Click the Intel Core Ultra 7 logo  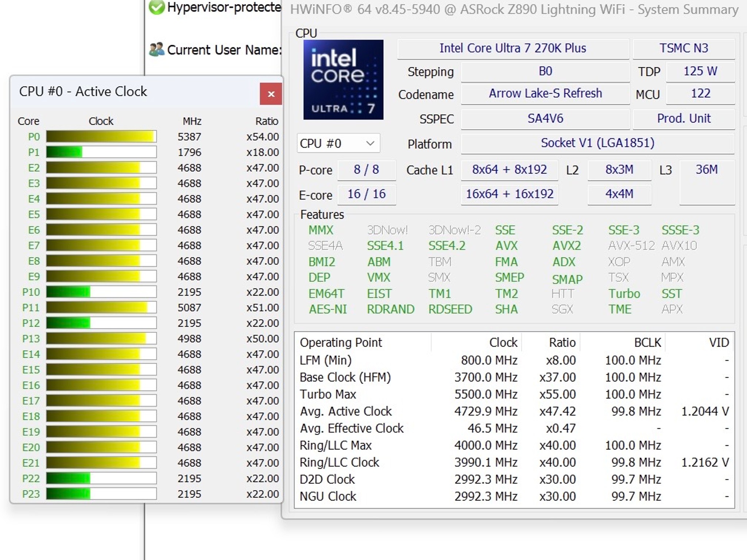coord(343,79)
